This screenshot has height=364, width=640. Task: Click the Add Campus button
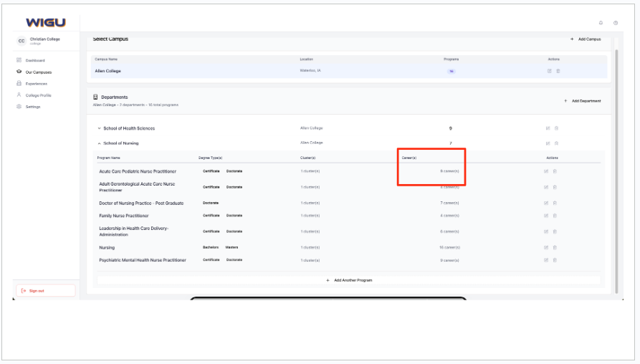point(586,39)
